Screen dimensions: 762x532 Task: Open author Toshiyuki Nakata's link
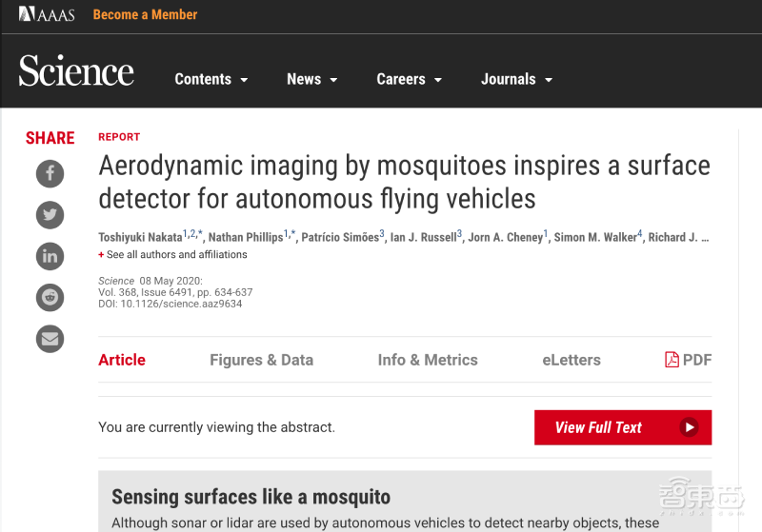(x=140, y=237)
